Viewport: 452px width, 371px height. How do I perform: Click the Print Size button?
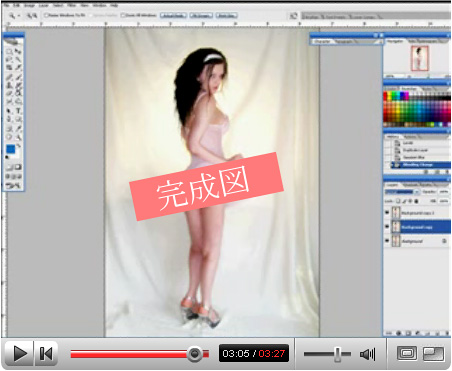226,15
